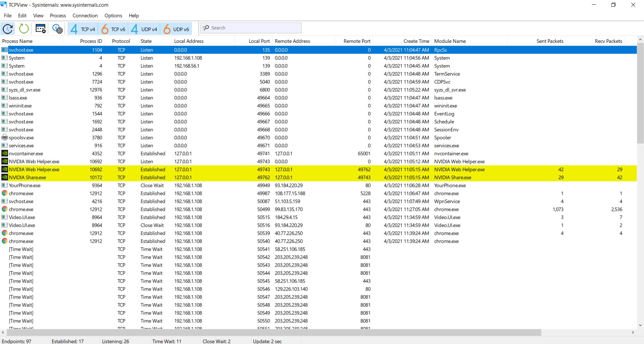Click the resolve addresses window toolbar icon

point(41,29)
